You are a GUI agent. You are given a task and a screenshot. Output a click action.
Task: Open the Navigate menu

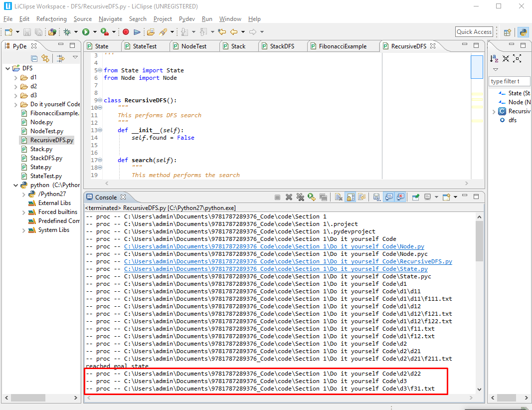pyautogui.click(x=110, y=19)
